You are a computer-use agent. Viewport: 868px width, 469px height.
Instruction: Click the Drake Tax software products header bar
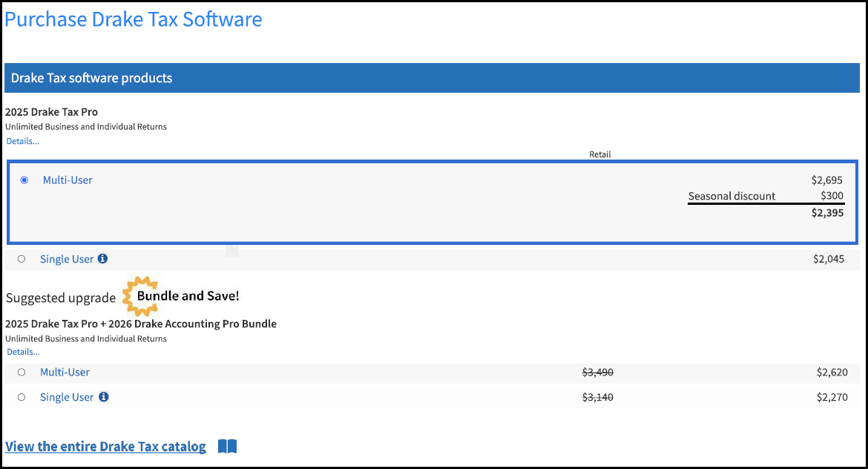(432, 78)
